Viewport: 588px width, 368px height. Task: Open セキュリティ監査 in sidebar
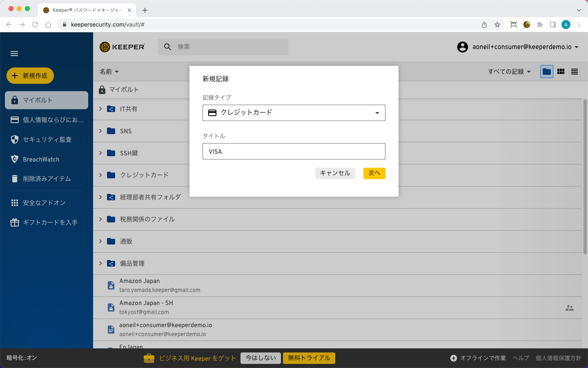coord(47,139)
